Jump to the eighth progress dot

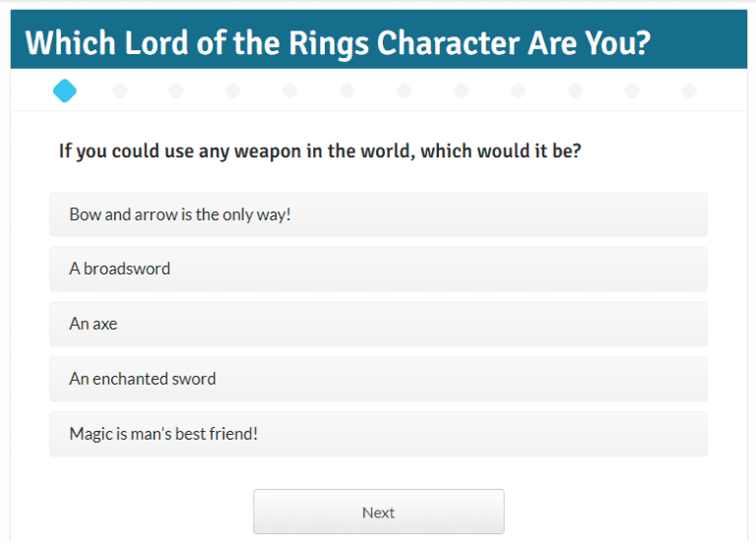point(462,91)
